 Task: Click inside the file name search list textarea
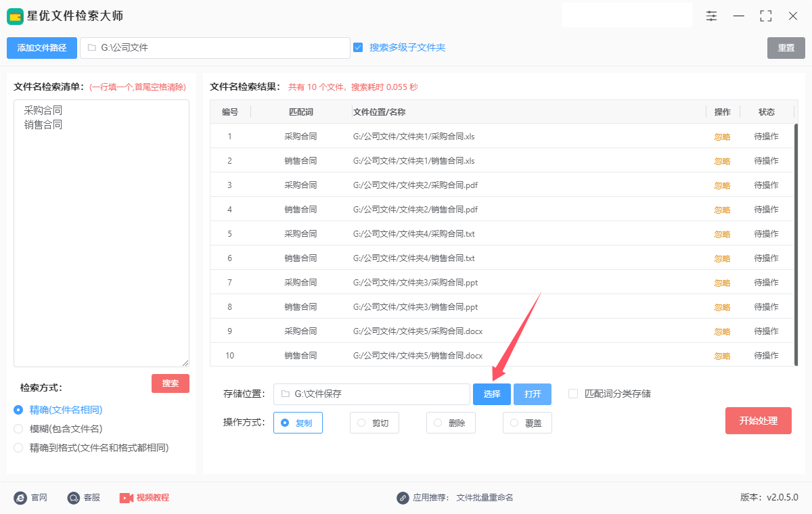click(x=101, y=233)
